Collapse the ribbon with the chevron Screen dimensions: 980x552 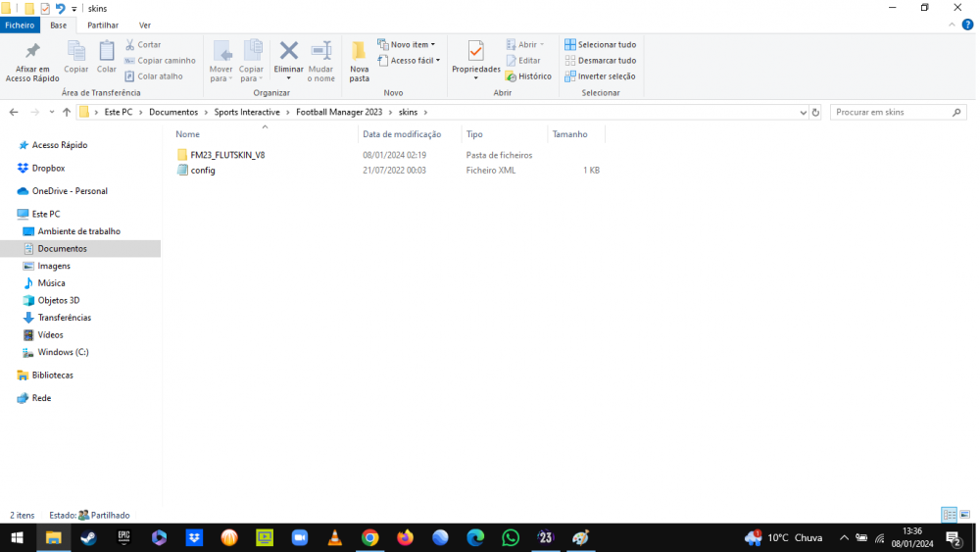pyautogui.click(x=952, y=25)
